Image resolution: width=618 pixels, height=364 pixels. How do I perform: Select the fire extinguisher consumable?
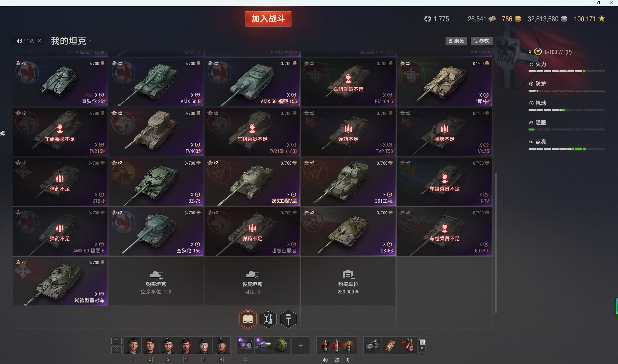407,345
